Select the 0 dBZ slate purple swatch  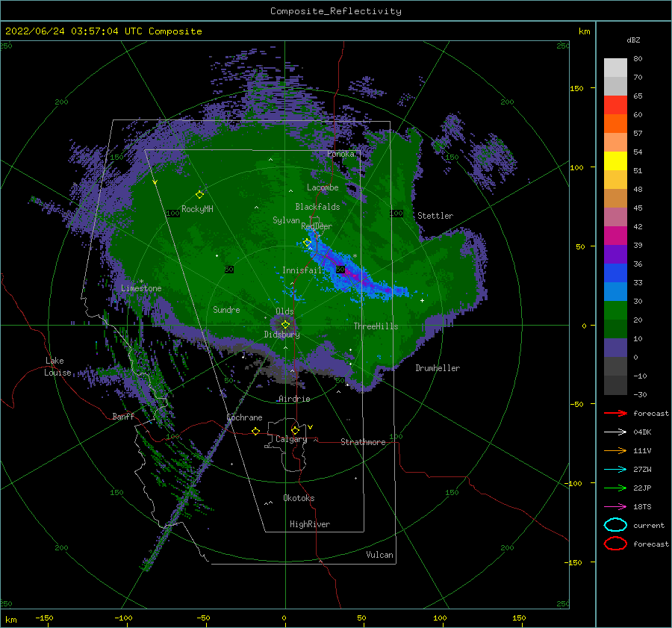click(615, 348)
